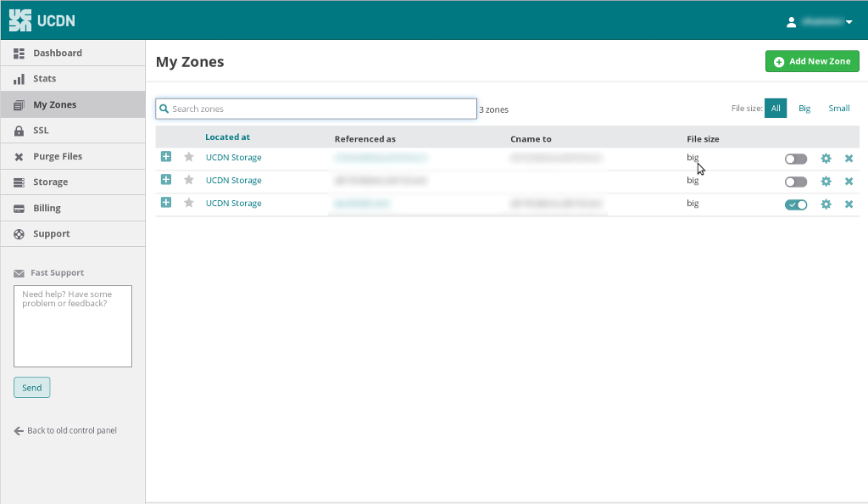Expand the first zone row details

[166, 157]
